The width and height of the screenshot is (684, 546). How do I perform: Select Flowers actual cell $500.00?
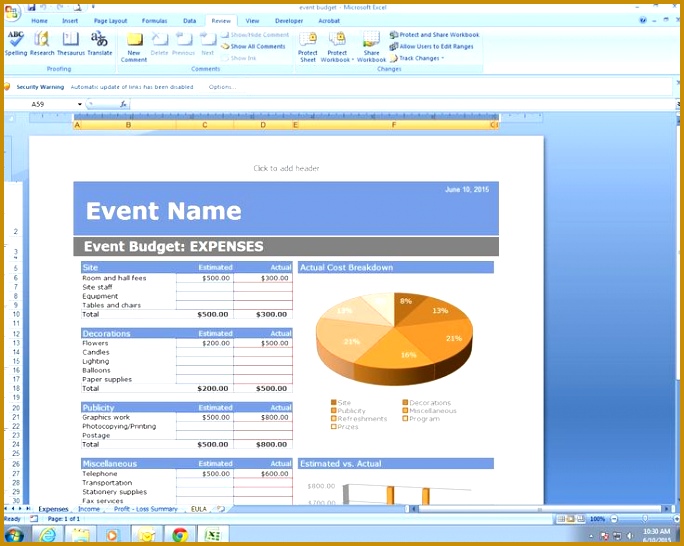(x=263, y=343)
